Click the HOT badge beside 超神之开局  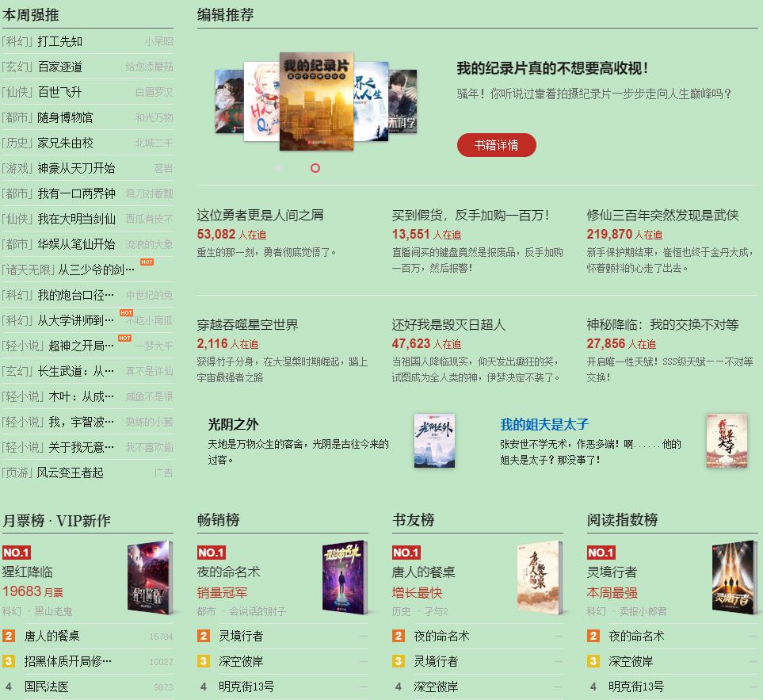[x=124, y=339]
